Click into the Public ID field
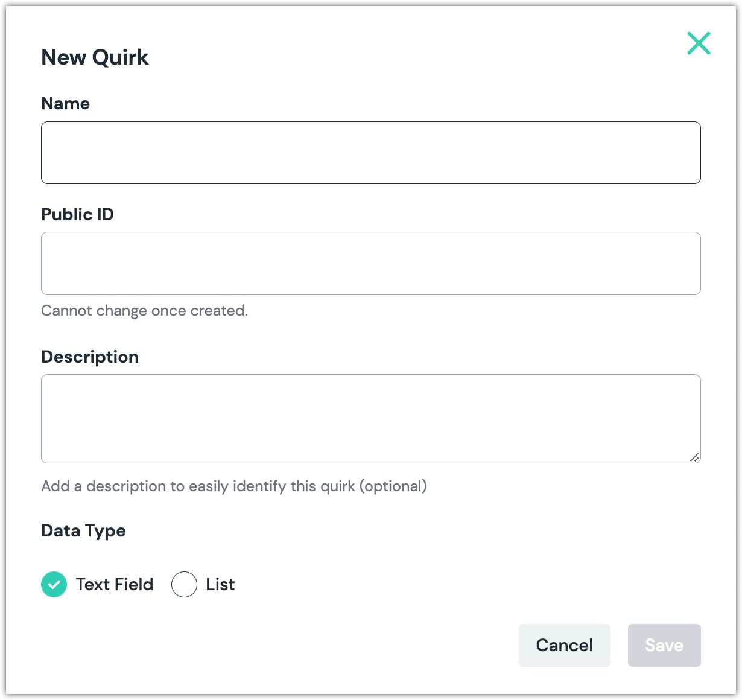This screenshot has width=742, height=700. coord(370,263)
